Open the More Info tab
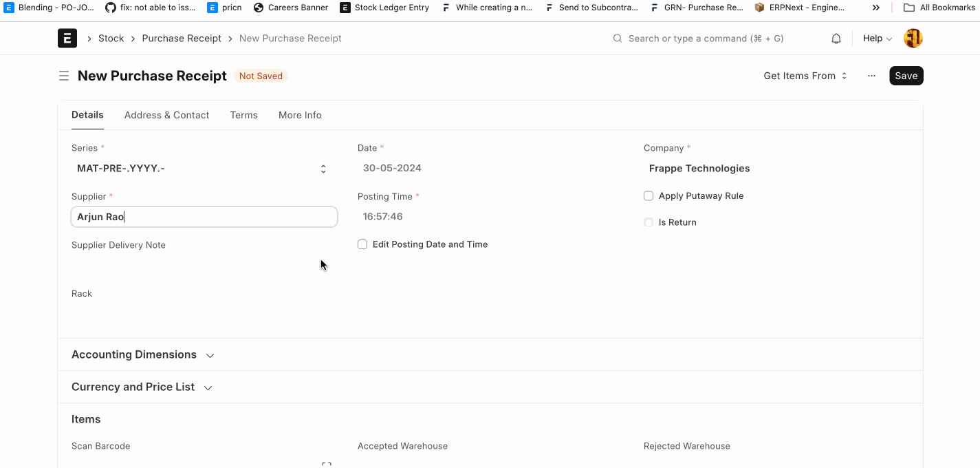The image size is (980, 468). (x=300, y=115)
